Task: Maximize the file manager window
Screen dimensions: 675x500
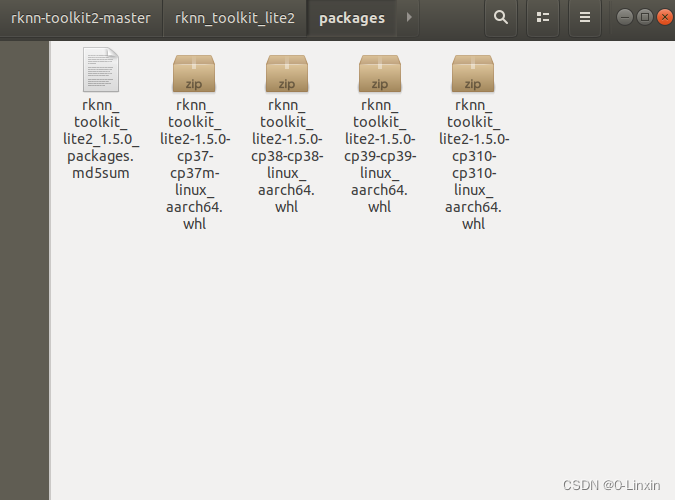Action: [x=645, y=17]
